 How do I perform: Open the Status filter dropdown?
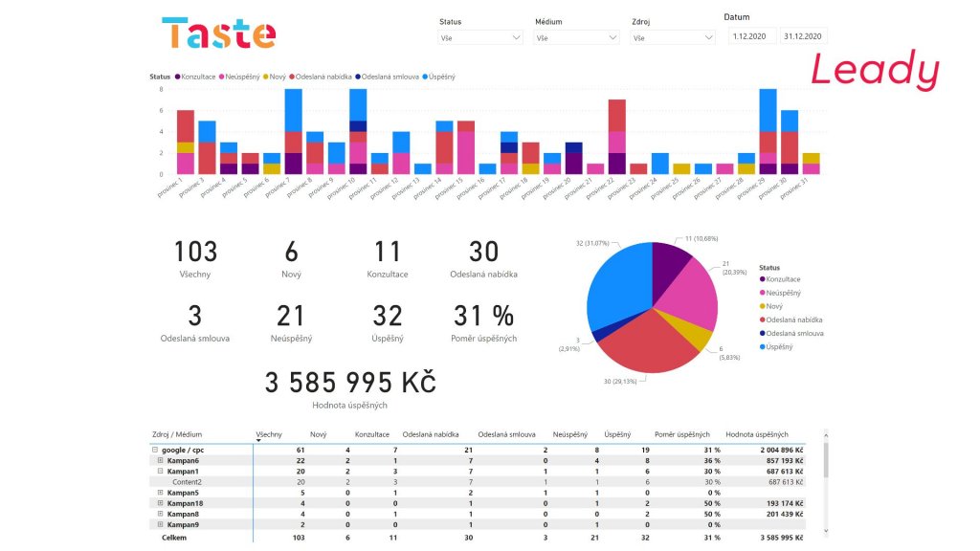[x=480, y=38]
